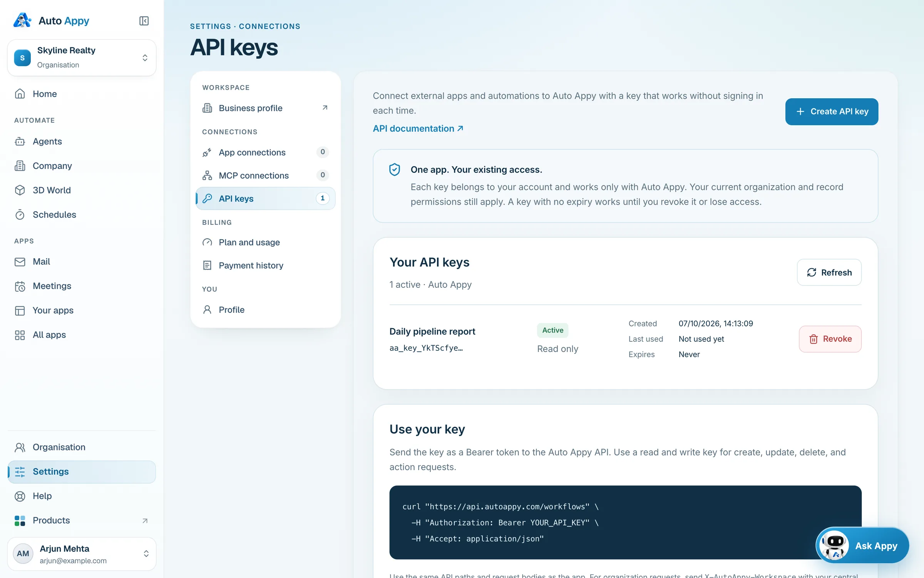Viewport: 924px width, 578px height.
Task: Open Payment history page
Action: 265,265
